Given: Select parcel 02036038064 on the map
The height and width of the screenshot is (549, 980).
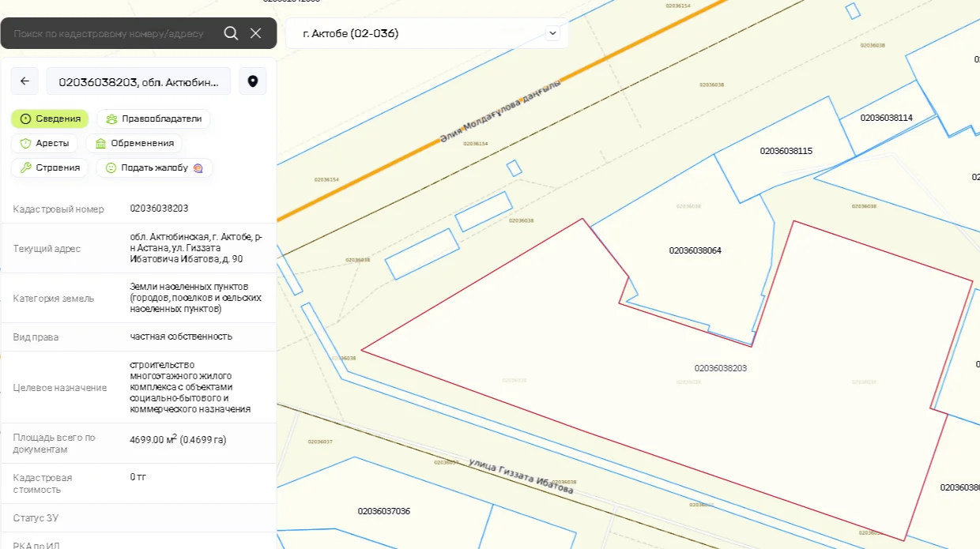Looking at the screenshot, I should pyautogui.click(x=695, y=250).
